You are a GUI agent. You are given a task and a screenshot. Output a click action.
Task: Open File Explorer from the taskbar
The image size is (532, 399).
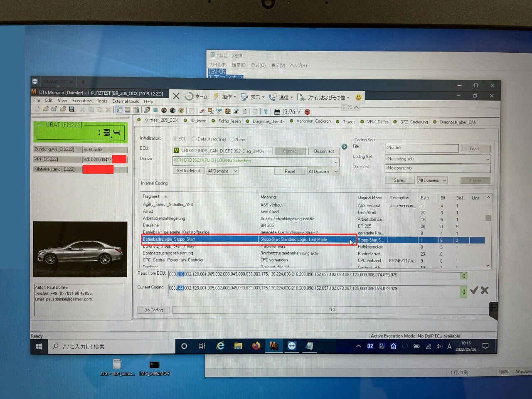(x=238, y=346)
